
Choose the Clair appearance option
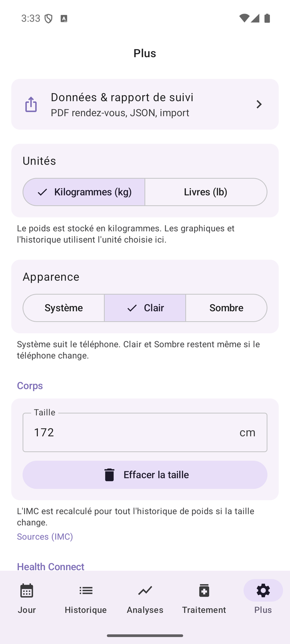point(145,308)
